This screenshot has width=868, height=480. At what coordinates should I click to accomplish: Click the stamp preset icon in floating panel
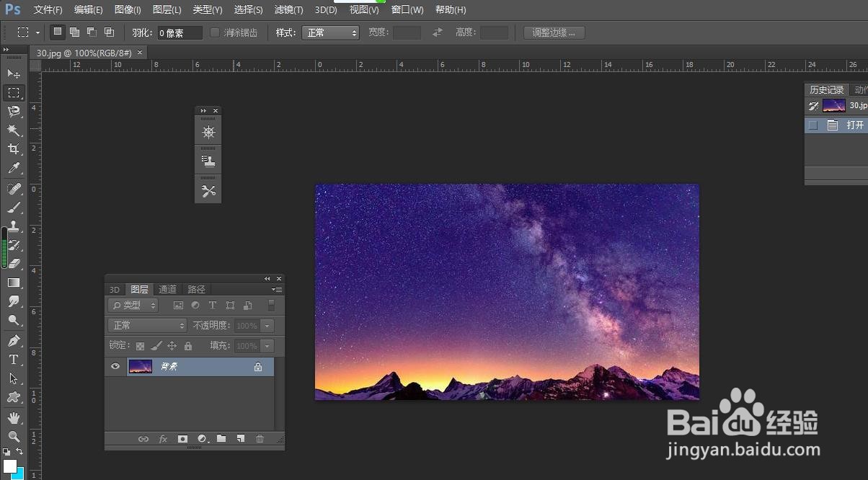(208, 161)
